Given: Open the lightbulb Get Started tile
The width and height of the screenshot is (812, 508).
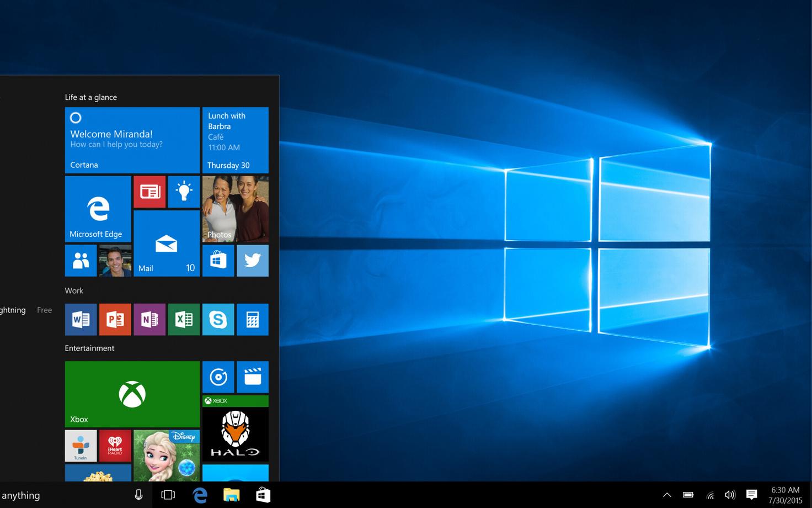Looking at the screenshot, I should pos(184,192).
